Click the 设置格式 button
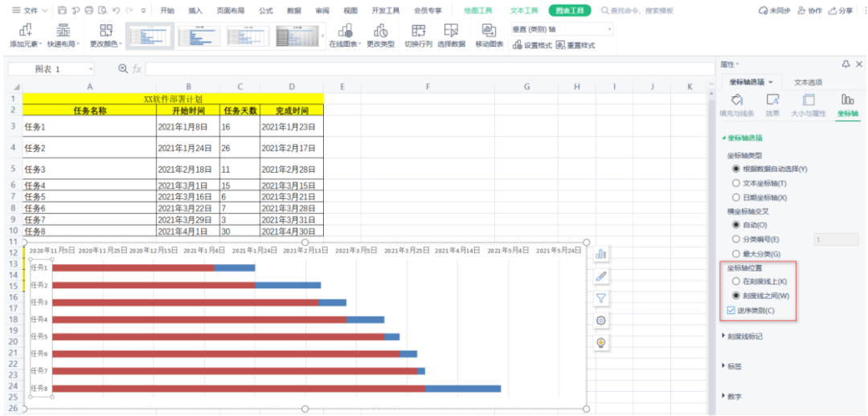Viewport: 868px width, 416px height. 532,46
